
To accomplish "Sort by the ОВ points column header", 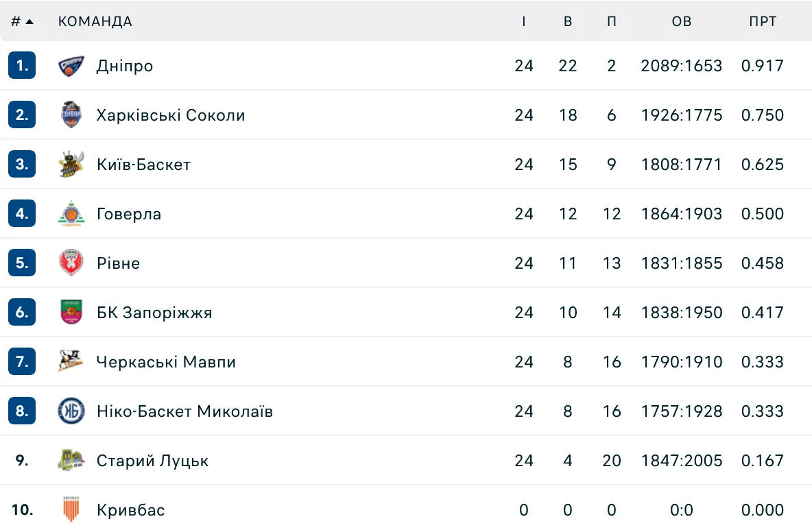I will pyautogui.click(x=682, y=21).
